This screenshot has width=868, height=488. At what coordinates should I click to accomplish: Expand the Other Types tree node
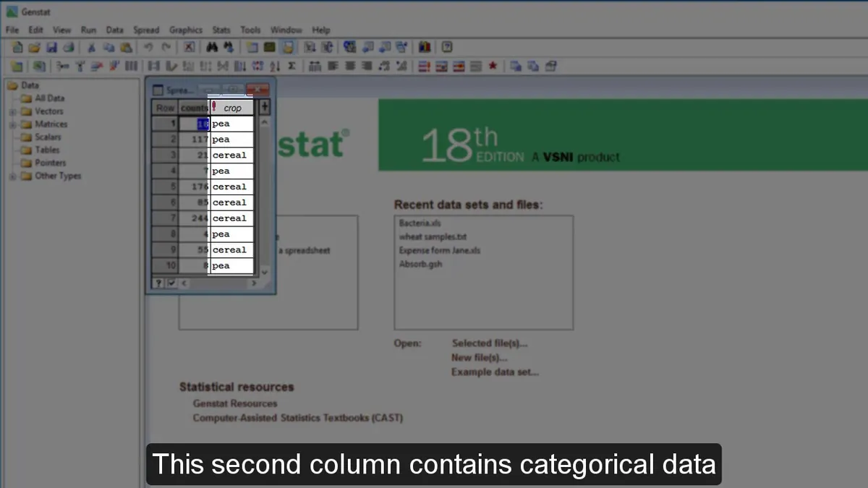point(12,176)
